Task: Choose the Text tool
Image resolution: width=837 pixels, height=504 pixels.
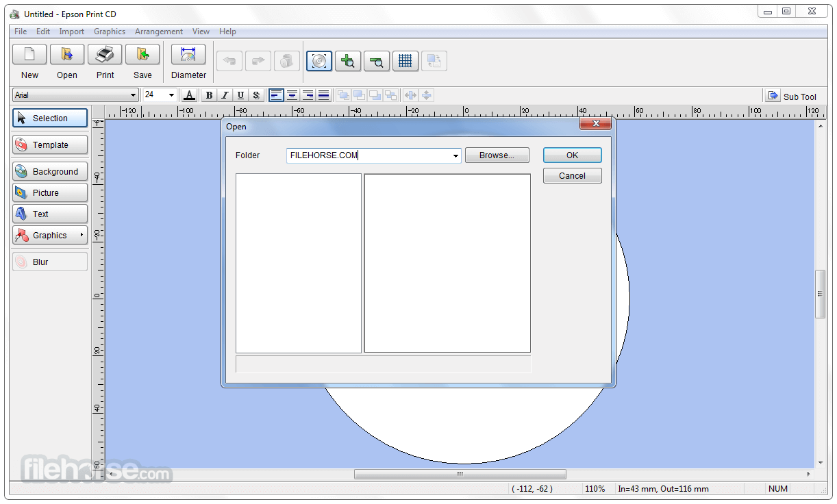Action: point(50,214)
